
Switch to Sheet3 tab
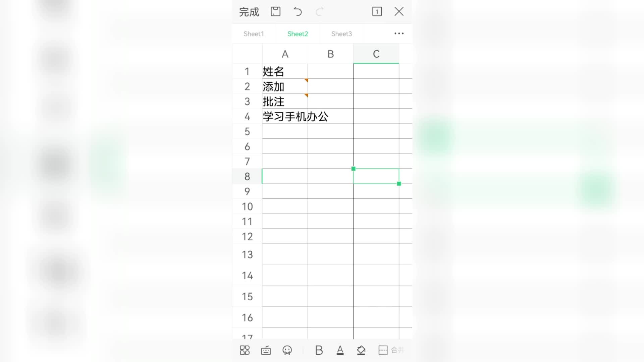[341, 34]
